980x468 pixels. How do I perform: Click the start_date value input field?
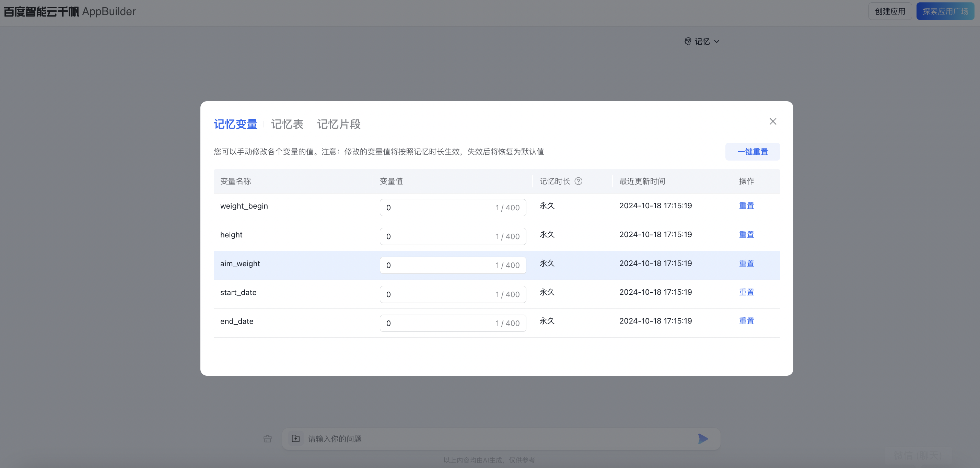[453, 294]
